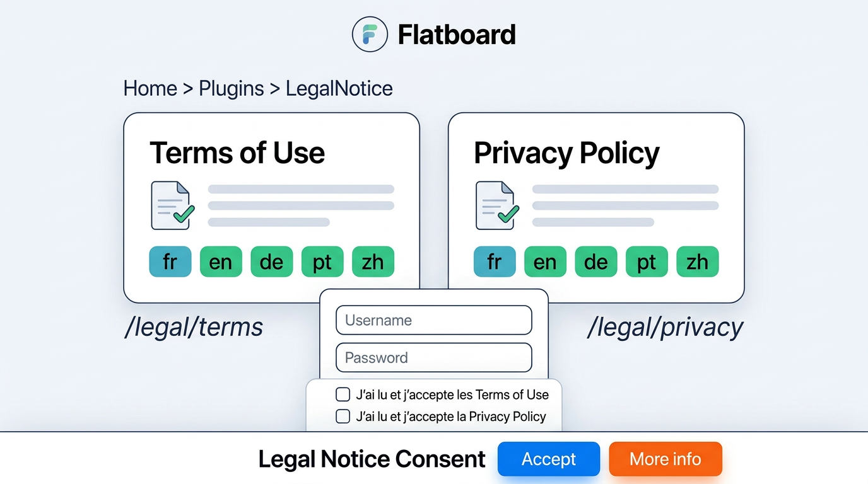Image resolution: width=868 pixels, height=484 pixels.
Task: Choose pt language in Privacy Policy card
Action: point(647,262)
